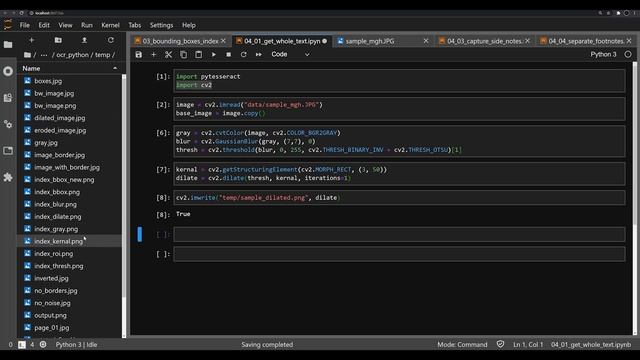Open the Kernel menu
640x360 pixels.
(x=110, y=25)
